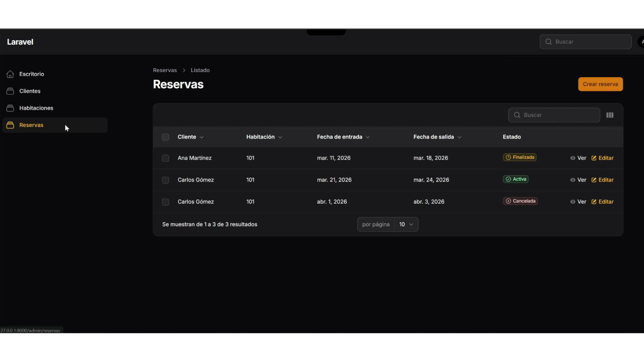Click pencil edit icon for Carlos Gómez Activa row
The image size is (644, 362).
coord(594,180)
